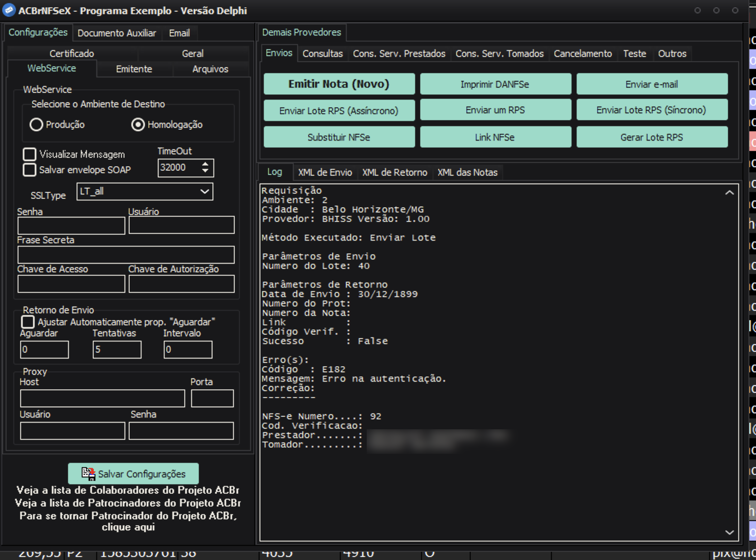Select the Produção environment radio button
Image resolution: width=756 pixels, height=560 pixels.
36,125
